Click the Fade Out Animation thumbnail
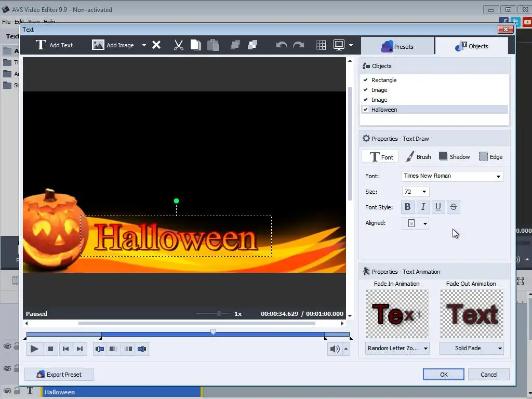The image size is (532, 399). coord(472,314)
